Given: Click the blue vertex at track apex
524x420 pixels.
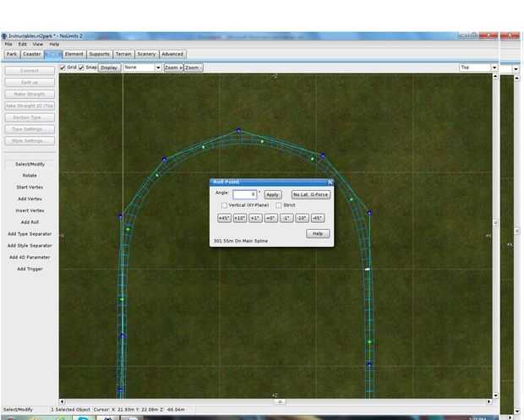Looking at the screenshot, I should coord(238,131).
